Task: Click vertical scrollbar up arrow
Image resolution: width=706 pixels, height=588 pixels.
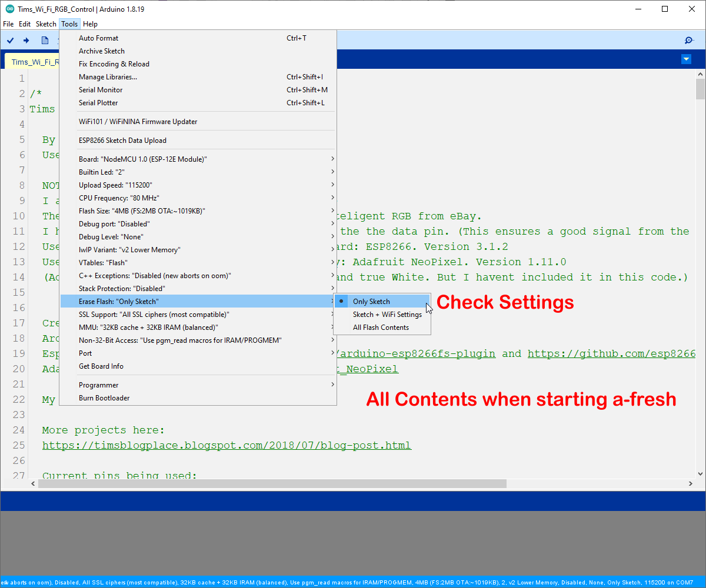Action: click(700, 73)
